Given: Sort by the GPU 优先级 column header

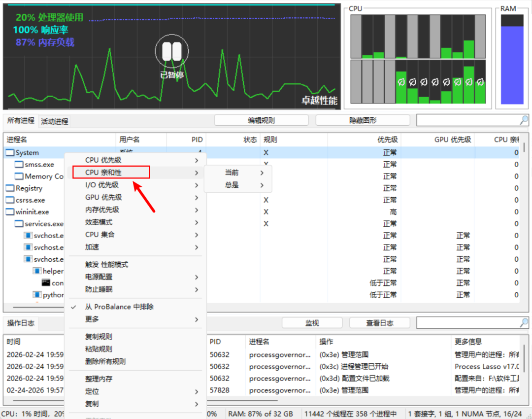Looking at the screenshot, I should pyautogui.click(x=437, y=140).
